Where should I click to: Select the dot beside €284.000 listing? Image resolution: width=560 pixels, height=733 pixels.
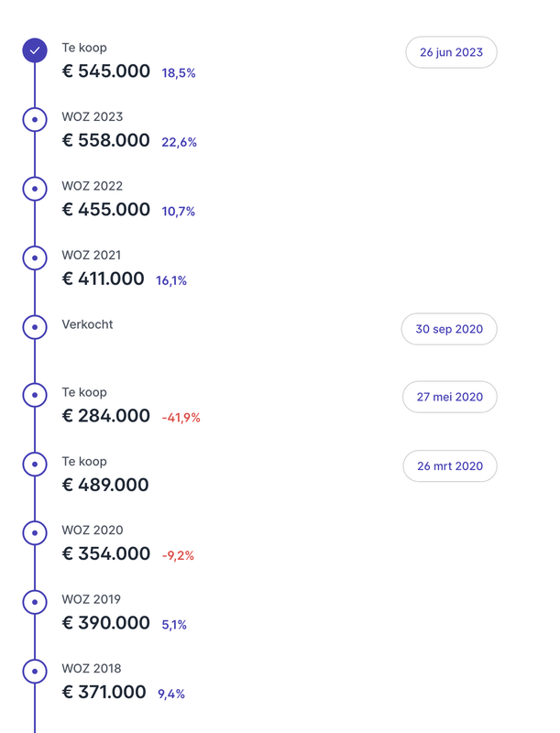tap(35, 395)
